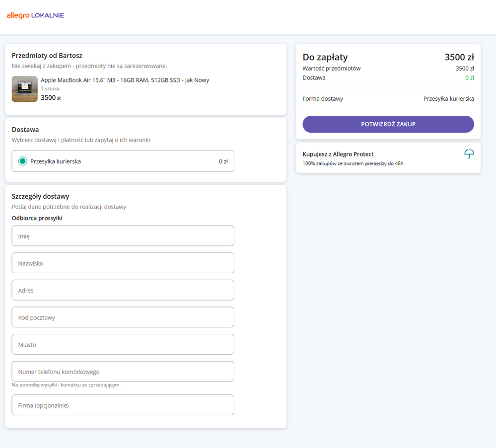Open the Allegro Lokalnie logo
The image size is (496, 448).
[35, 15]
